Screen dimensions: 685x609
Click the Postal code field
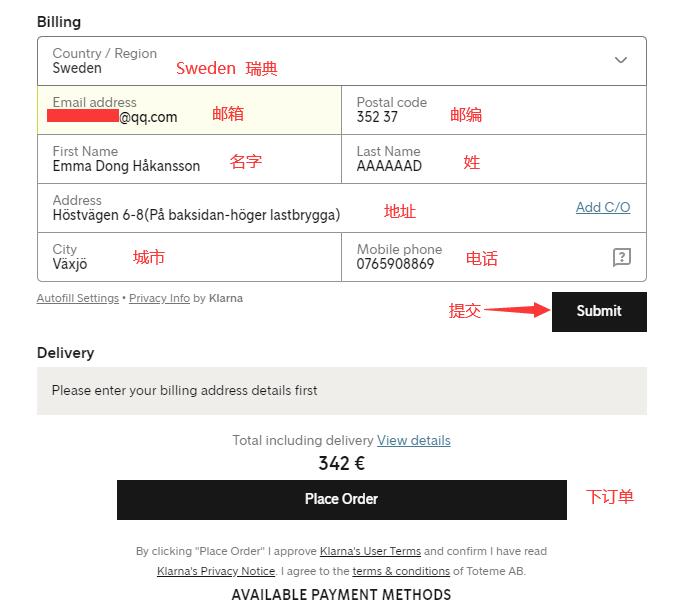pos(493,110)
